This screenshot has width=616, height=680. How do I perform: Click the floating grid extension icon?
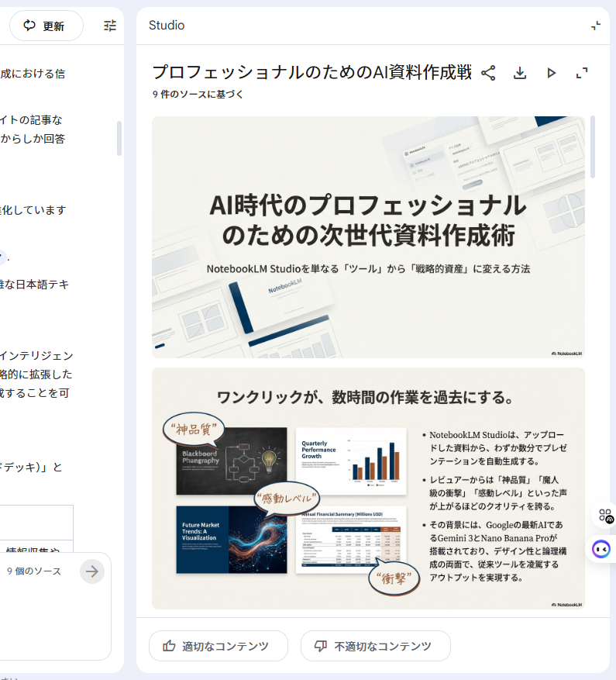(605, 516)
